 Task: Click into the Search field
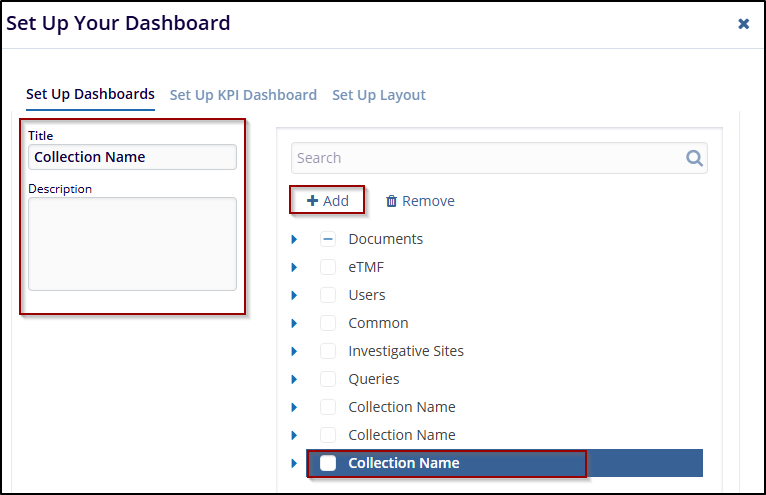tap(485, 158)
